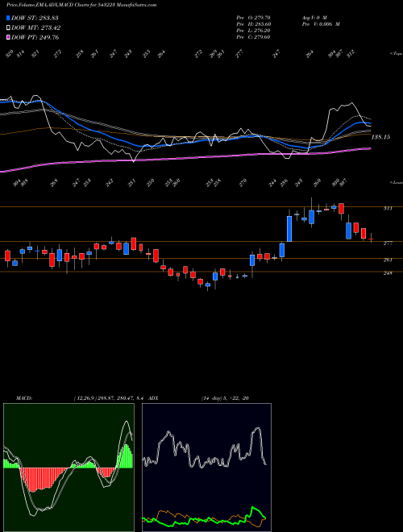403x532 pixels.
Task: Click the blue DOW ST legend swatch
Action: [9, 18]
